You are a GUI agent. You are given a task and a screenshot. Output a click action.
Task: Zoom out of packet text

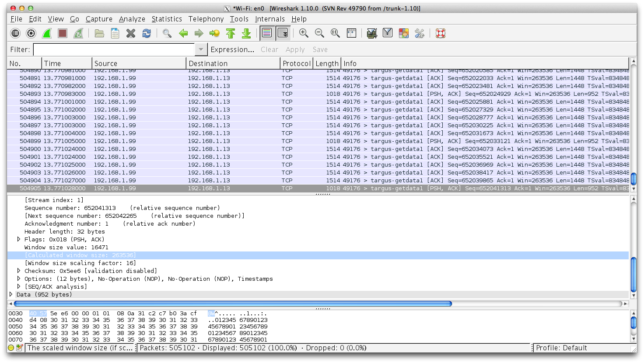coord(319,33)
